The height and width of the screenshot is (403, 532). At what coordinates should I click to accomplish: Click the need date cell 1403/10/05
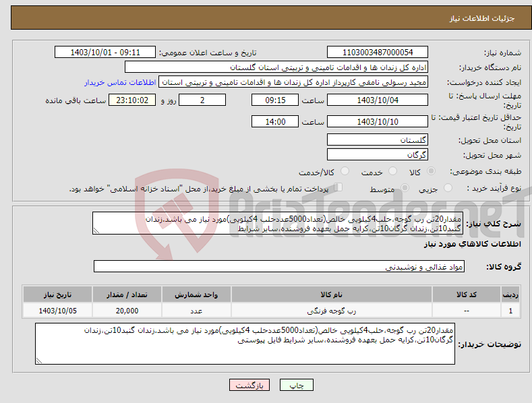coord(58,311)
